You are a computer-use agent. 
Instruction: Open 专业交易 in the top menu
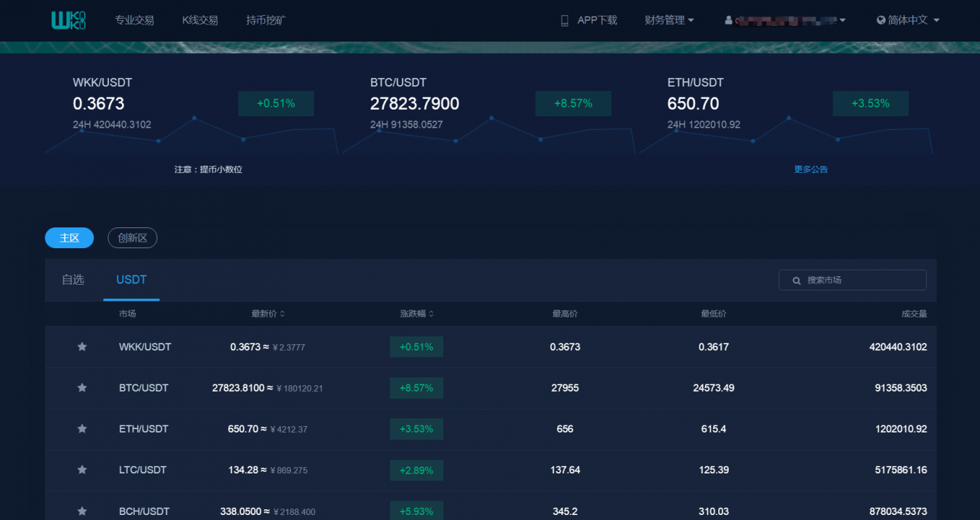click(134, 20)
